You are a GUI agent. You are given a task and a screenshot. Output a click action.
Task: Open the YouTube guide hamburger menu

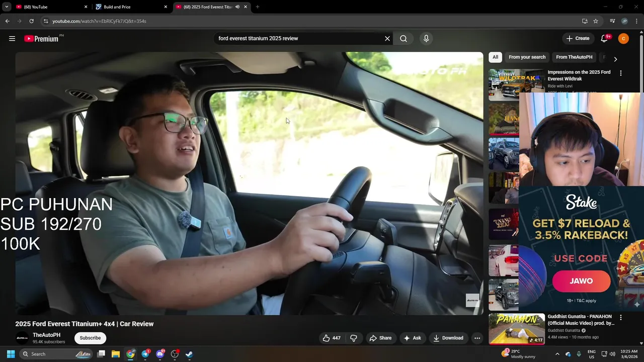point(12,38)
